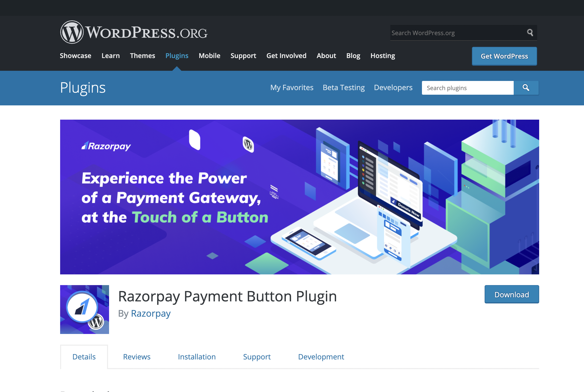Image resolution: width=584 pixels, height=392 pixels.
Task: Open the Installation tab
Action: [196, 356]
